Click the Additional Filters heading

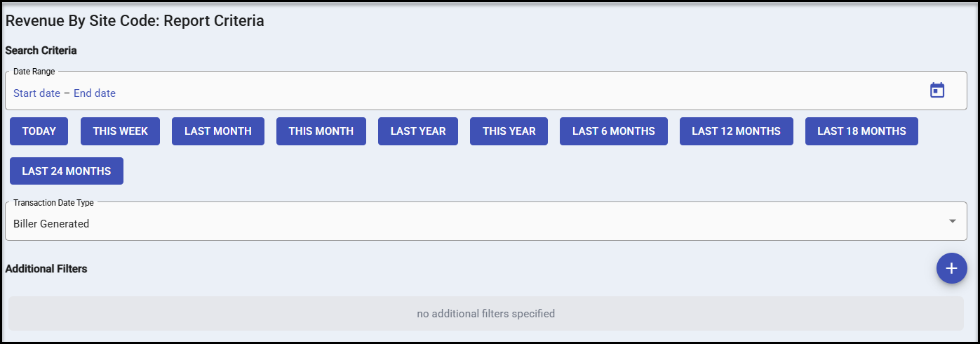pyautogui.click(x=46, y=269)
